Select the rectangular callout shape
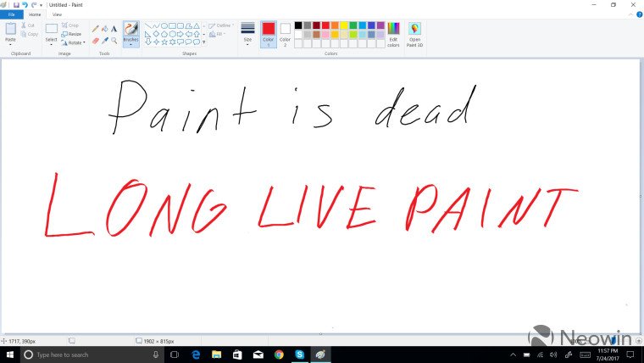 coord(180,42)
